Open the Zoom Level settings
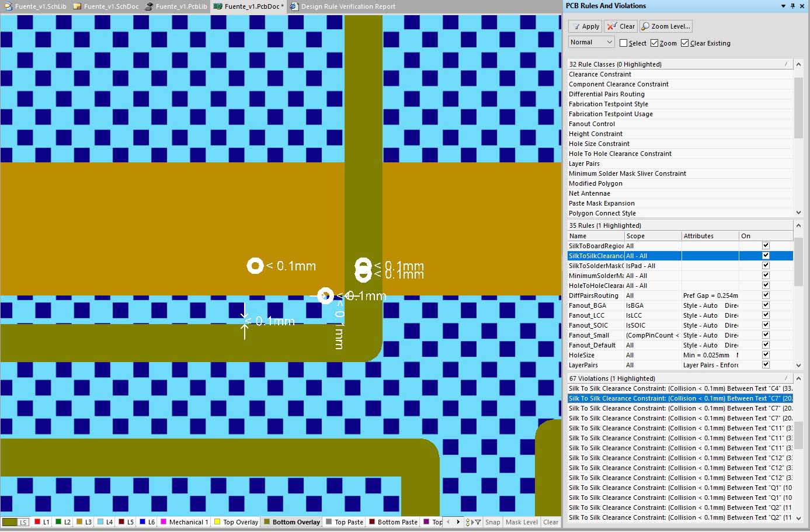This screenshot has width=810, height=532. 666,26
